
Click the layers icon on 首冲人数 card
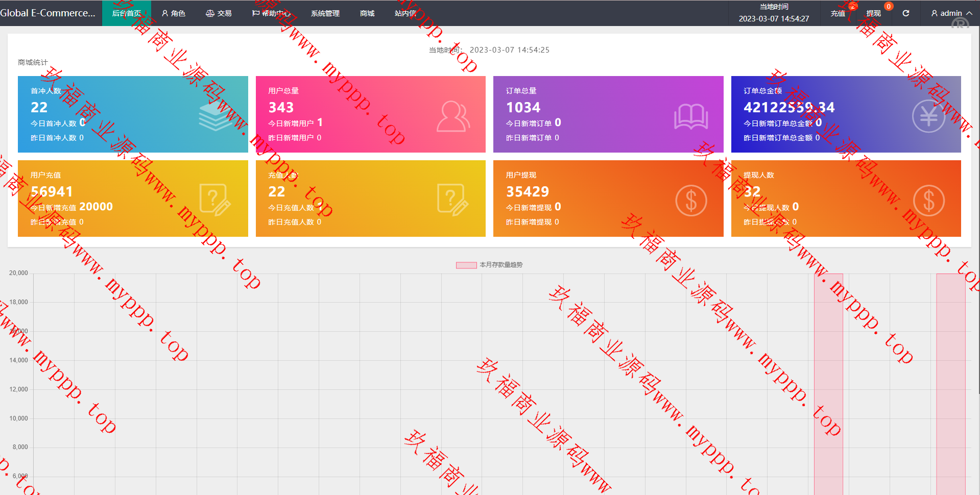point(215,116)
